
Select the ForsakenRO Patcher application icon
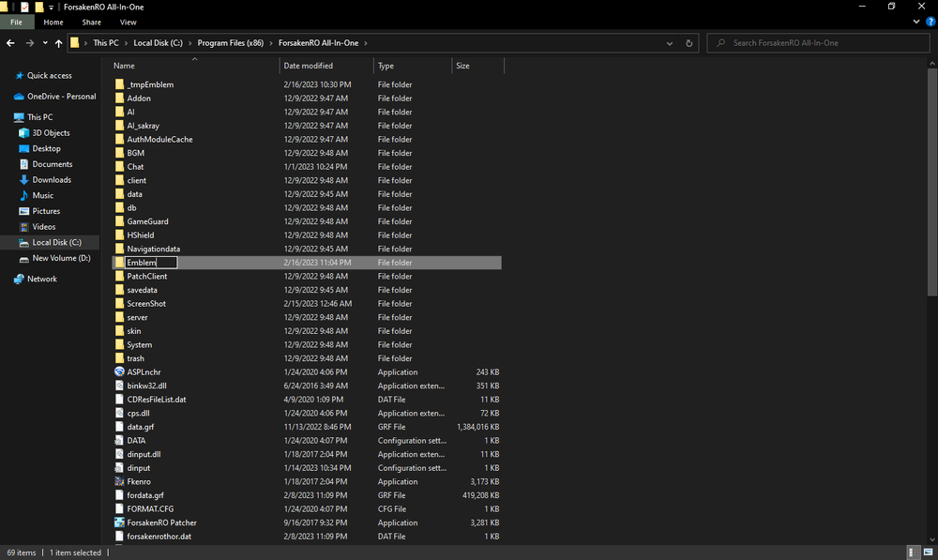(119, 522)
